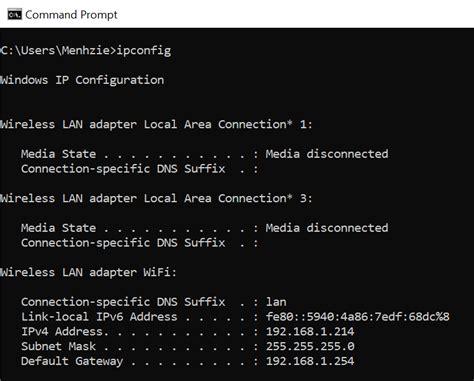The image size is (474, 381).
Task: Click the Subnet Mask label
Action: tap(58, 346)
